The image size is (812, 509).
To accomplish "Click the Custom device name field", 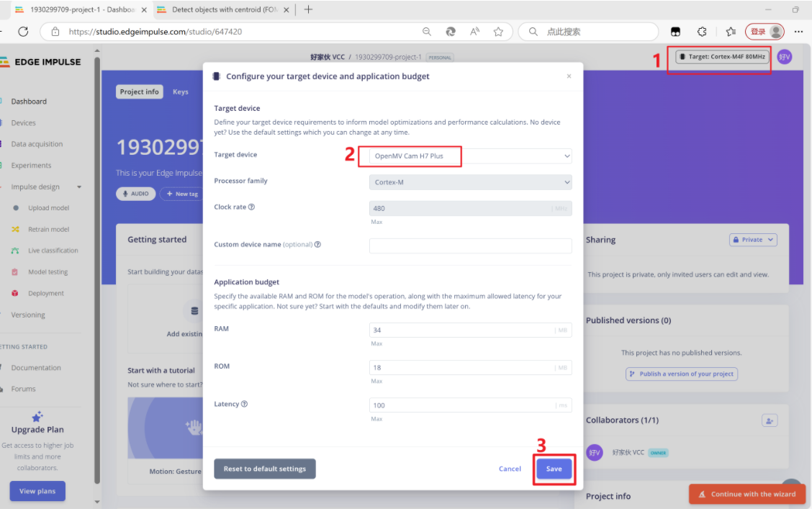I will tap(470, 246).
